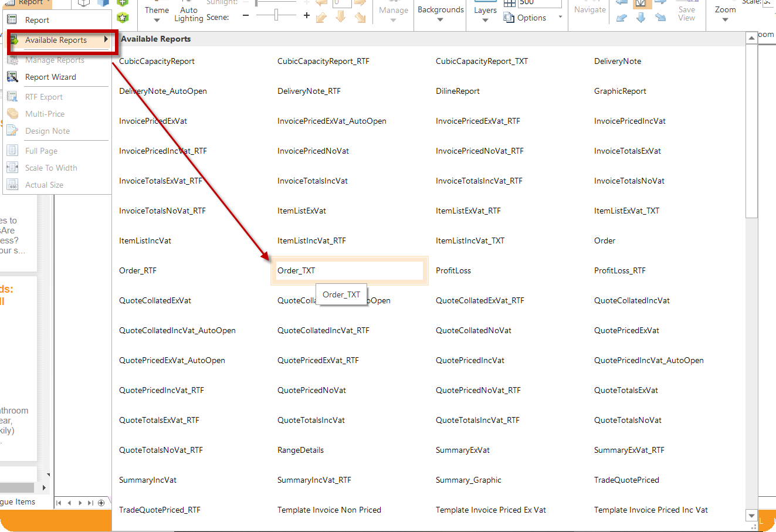Click the Scene plus icon
This screenshot has width=776, height=532.
pyautogui.click(x=307, y=15)
